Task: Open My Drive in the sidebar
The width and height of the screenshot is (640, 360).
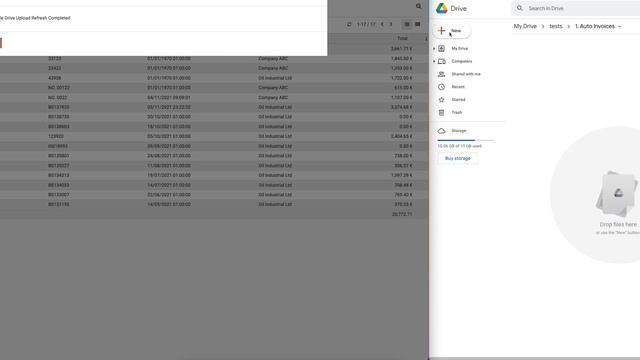Action: [460, 49]
